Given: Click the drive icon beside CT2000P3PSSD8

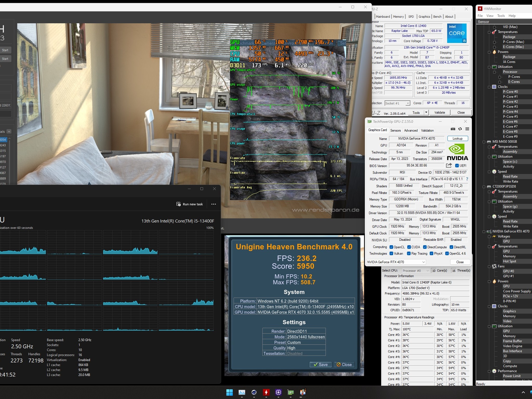Looking at the screenshot, I should [x=489, y=187].
